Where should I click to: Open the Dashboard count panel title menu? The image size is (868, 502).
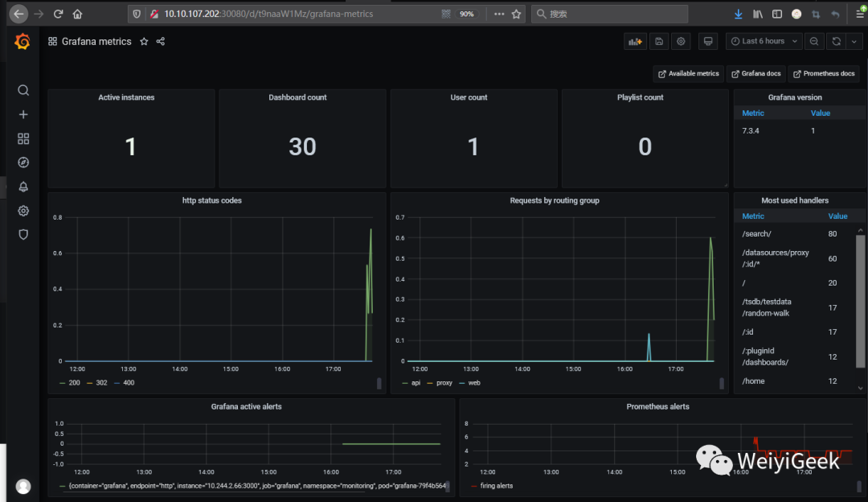(x=297, y=97)
